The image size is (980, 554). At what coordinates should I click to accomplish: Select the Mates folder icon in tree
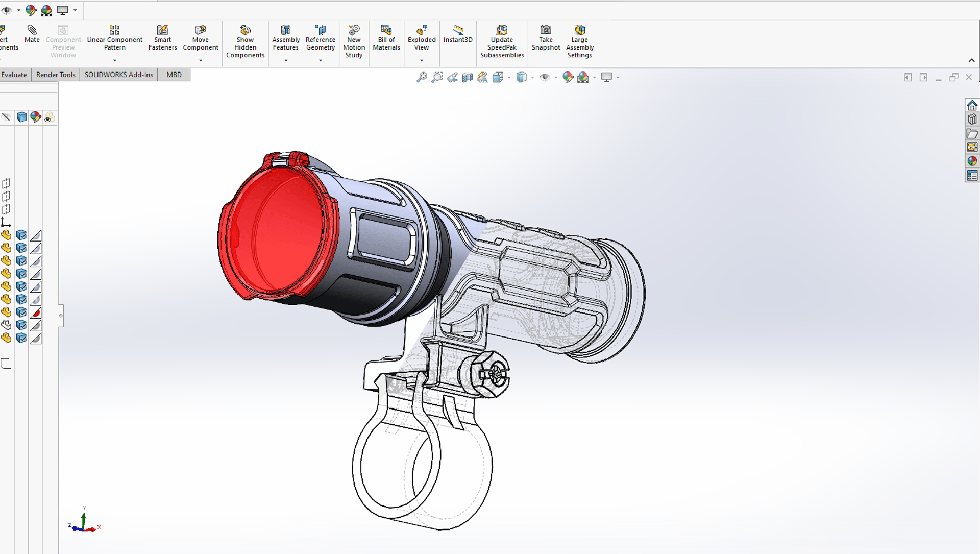click(6, 364)
